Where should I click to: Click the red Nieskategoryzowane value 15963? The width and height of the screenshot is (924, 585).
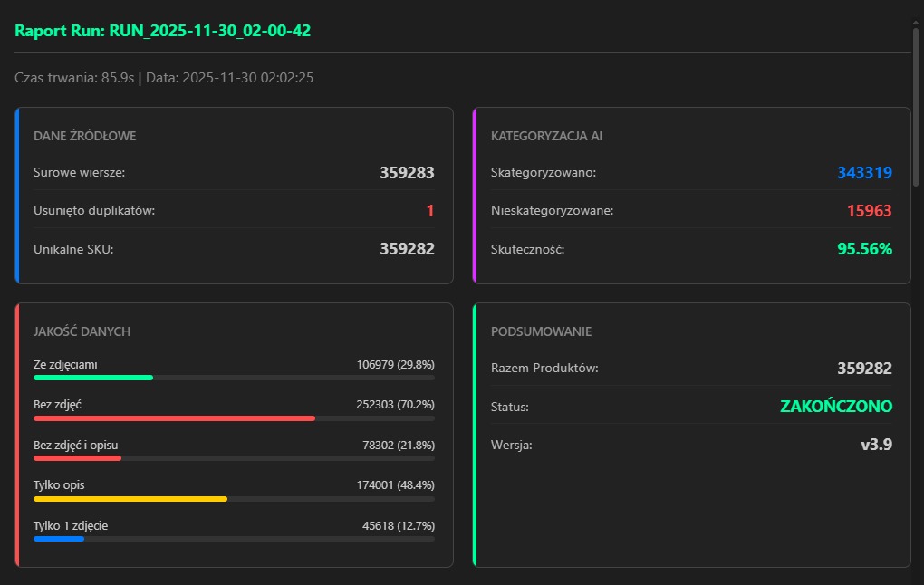869,211
